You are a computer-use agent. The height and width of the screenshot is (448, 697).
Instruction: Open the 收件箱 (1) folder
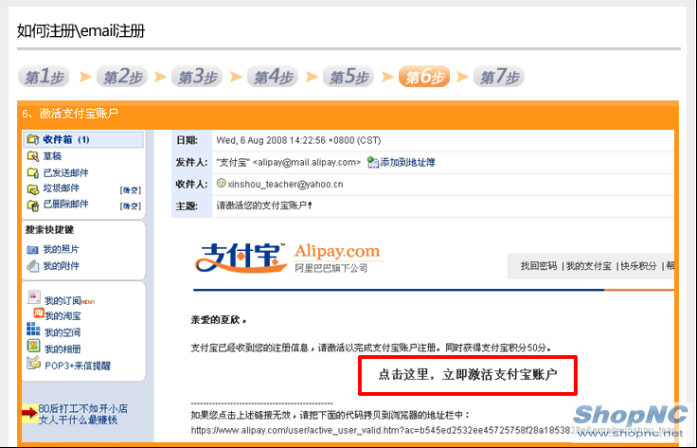click(66, 140)
